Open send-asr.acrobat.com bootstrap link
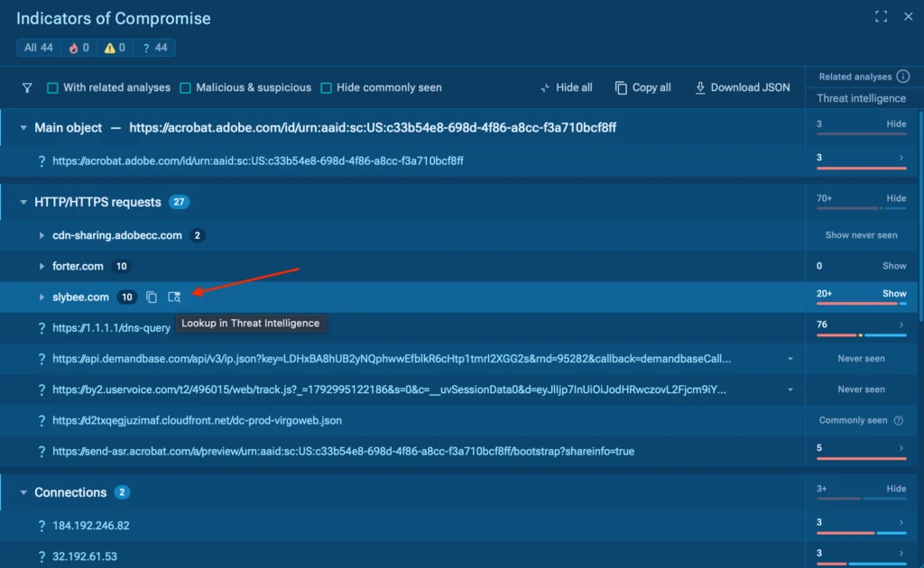 tap(343, 452)
